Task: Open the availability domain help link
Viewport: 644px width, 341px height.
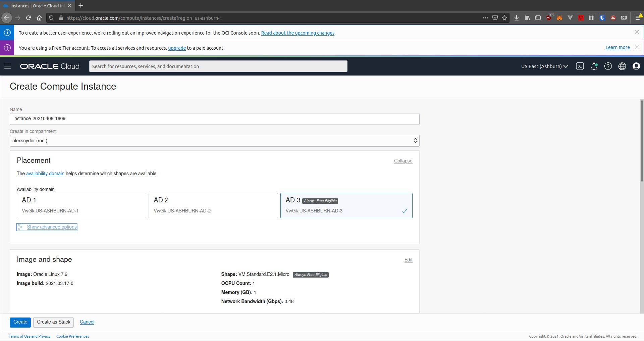Action: (x=45, y=174)
